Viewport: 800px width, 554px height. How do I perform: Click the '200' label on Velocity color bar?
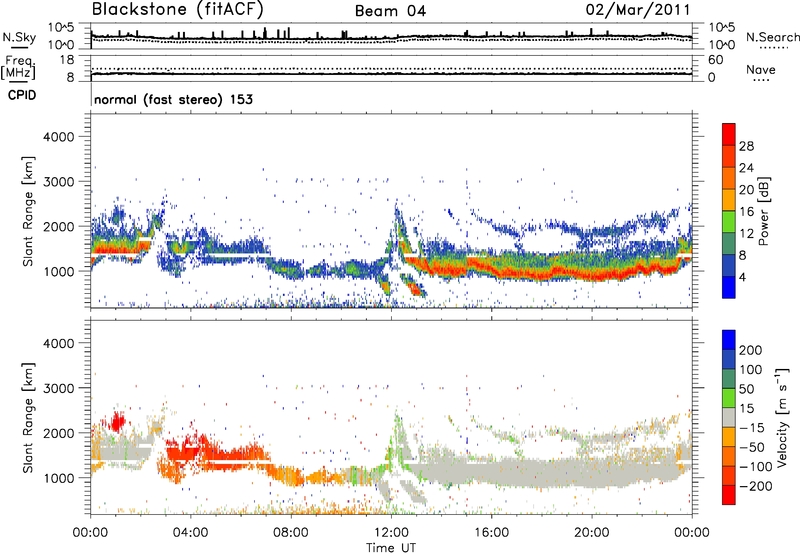click(x=751, y=350)
